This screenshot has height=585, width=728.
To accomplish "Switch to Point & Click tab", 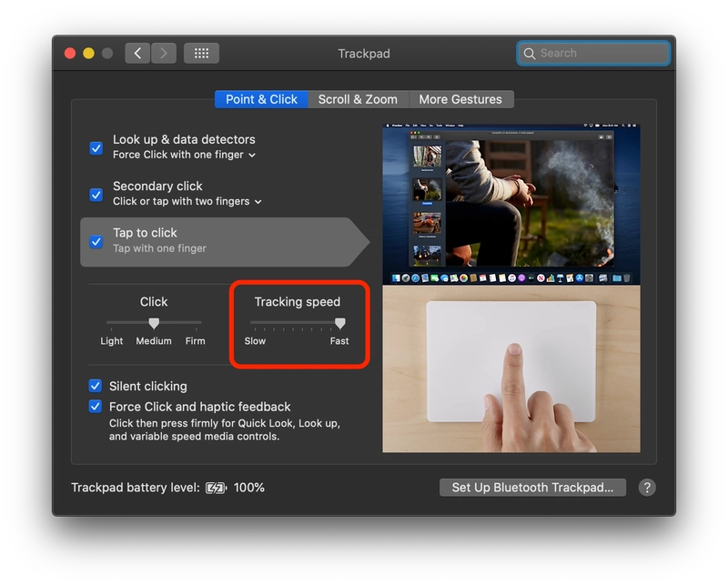I will click(261, 99).
